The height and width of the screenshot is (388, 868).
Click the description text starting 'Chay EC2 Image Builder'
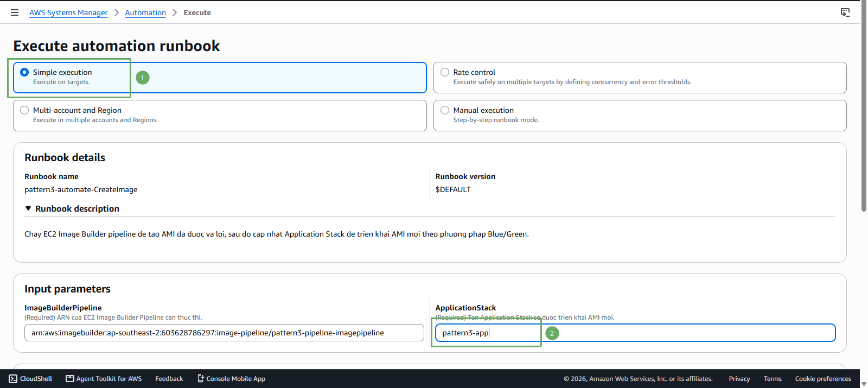point(277,234)
